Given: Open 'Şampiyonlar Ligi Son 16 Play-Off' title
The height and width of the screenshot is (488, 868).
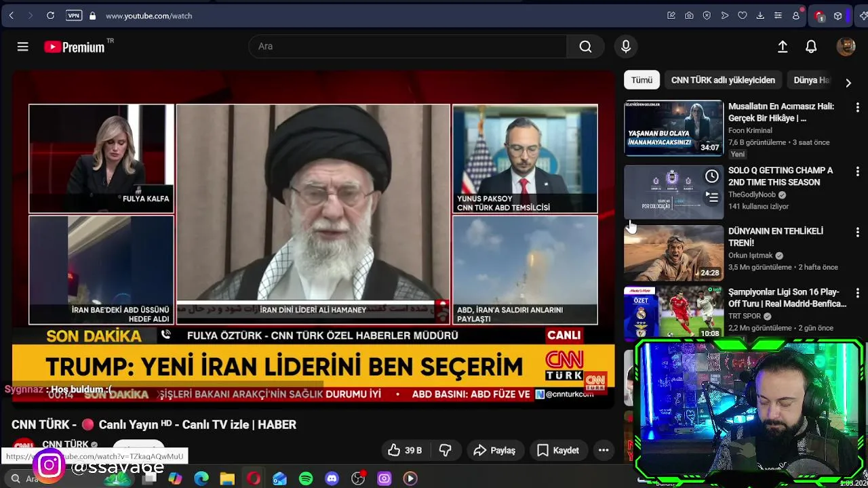Looking at the screenshot, I should point(787,298).
